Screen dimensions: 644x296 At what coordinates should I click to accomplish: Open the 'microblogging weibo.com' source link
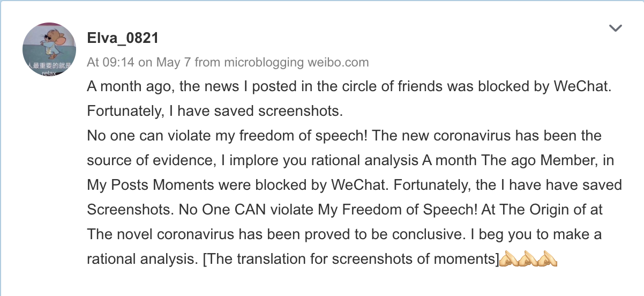(x=296, y=62)
